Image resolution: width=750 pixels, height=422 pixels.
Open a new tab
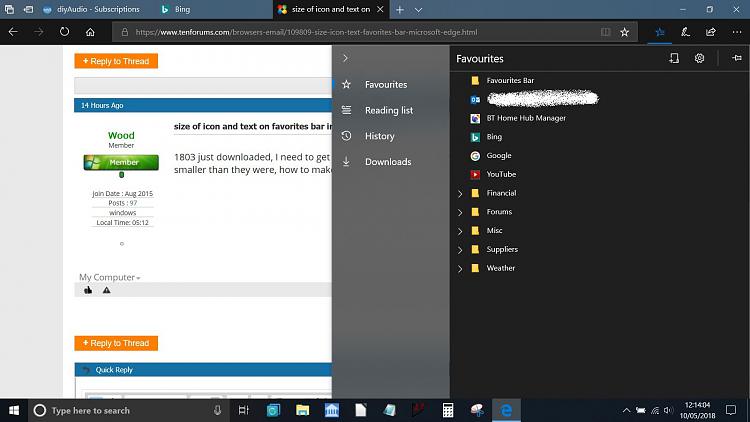pos(399,10)
